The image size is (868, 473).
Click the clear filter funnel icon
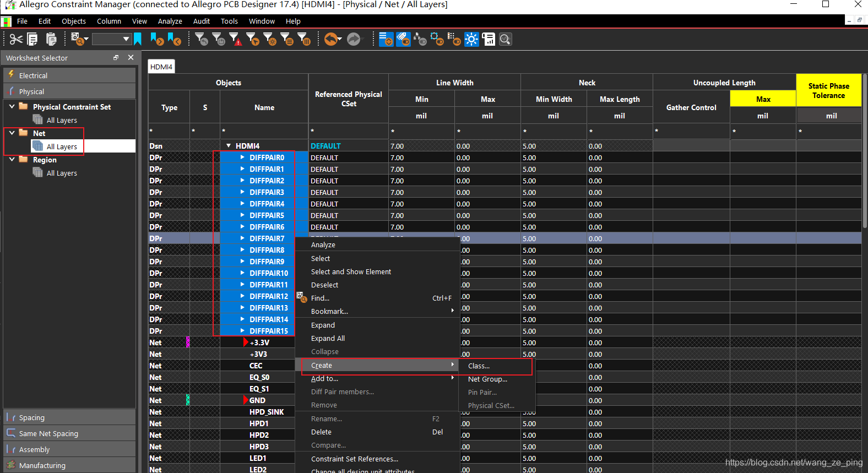coord(202,40)
